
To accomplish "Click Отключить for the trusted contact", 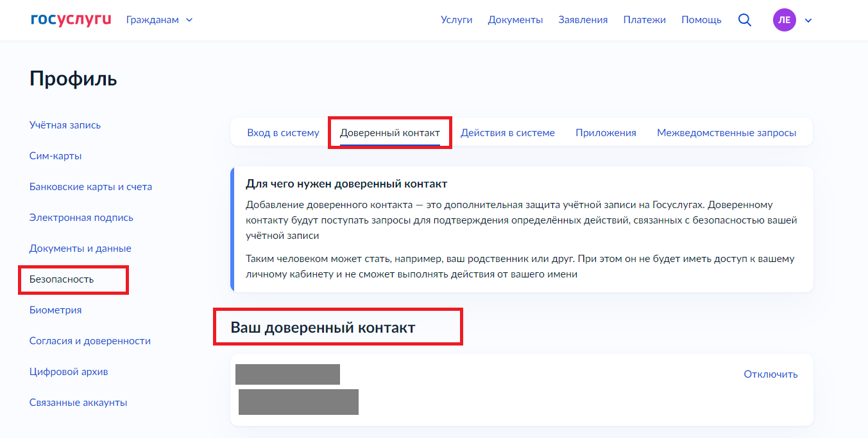I will coord(770,374).
